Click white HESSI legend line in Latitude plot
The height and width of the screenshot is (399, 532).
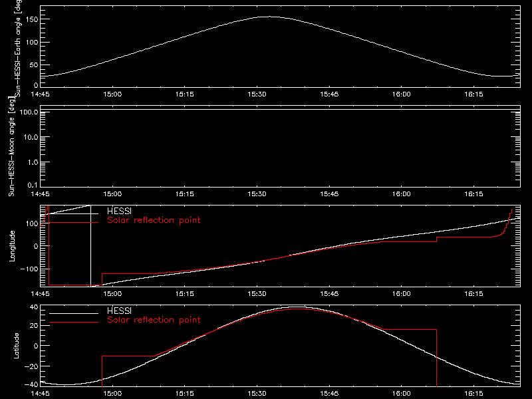click(74, 313)
